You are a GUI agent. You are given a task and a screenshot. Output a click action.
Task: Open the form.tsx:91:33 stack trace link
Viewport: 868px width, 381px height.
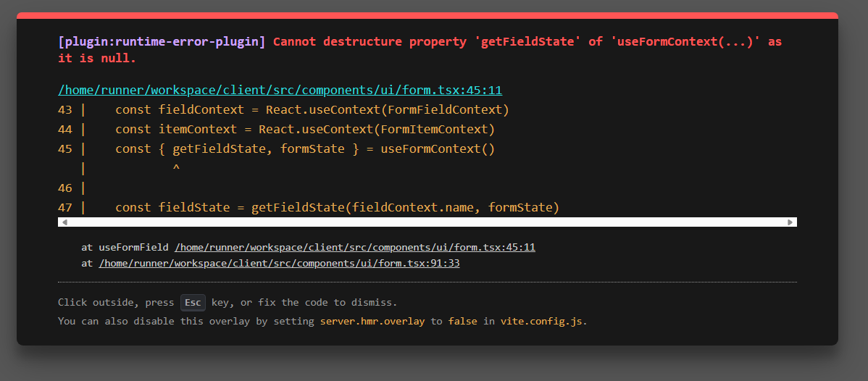(x=279, y=263)
